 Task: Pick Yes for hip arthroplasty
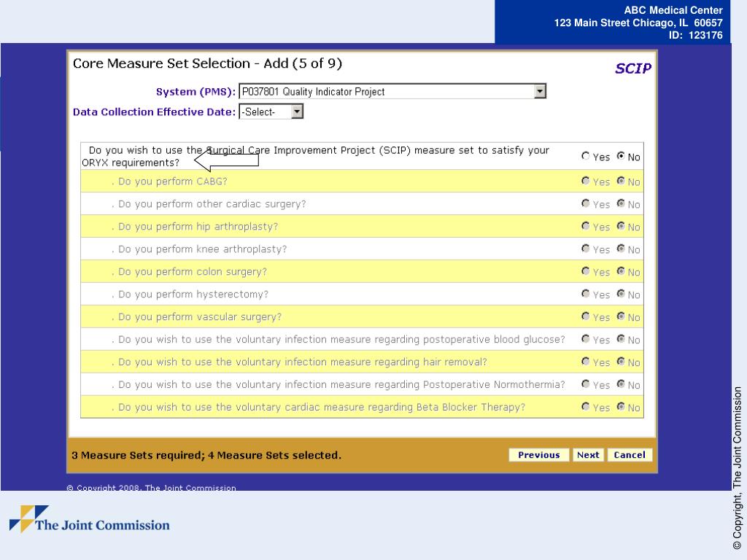pos(586,226)
